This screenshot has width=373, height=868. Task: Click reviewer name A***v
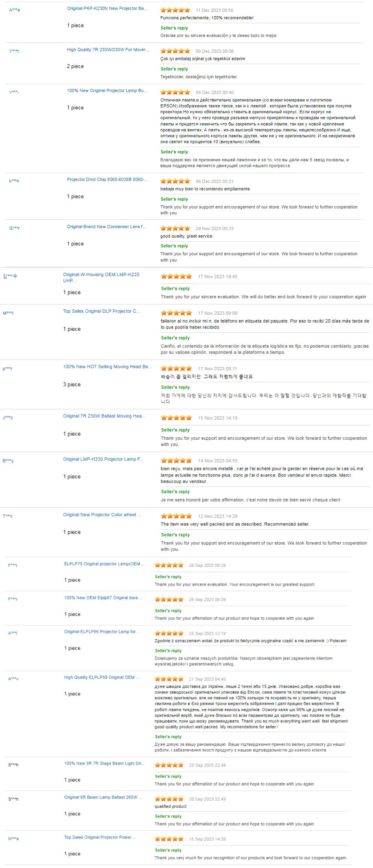(13, 678)
